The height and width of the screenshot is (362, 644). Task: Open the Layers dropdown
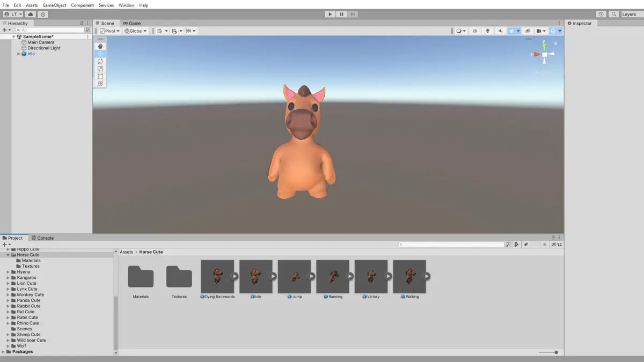[632, 14]
